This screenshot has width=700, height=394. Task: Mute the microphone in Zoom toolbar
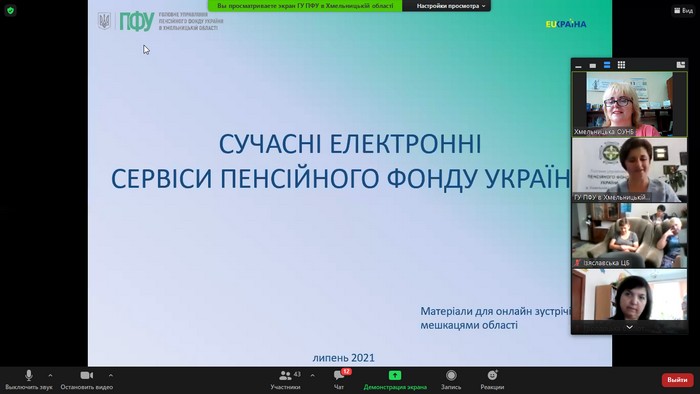[29, 380]
